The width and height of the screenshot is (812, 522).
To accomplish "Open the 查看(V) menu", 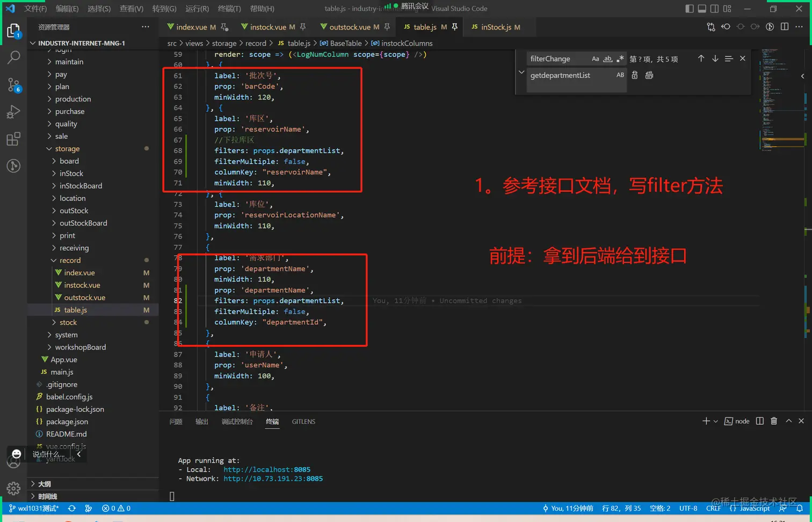I will [132, 9].
